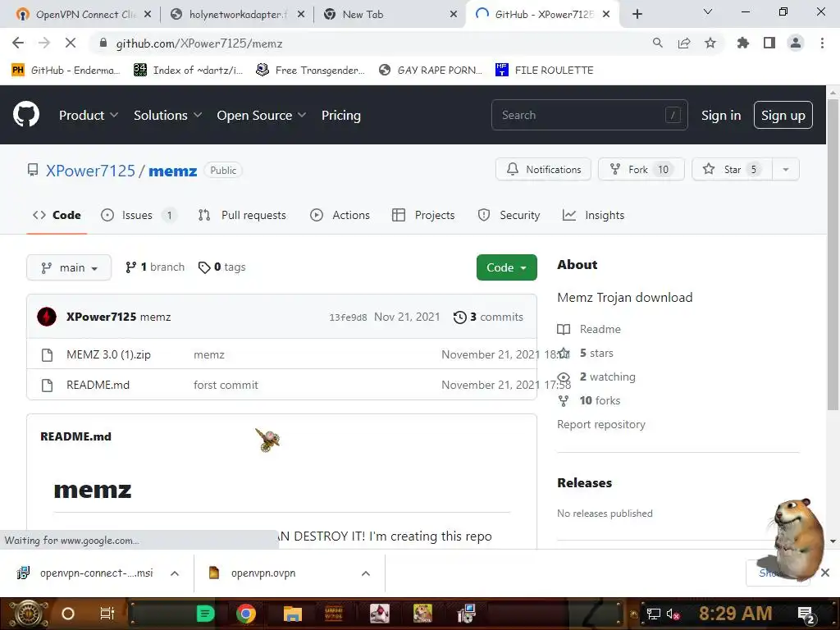Open the 10 forks link in About
This screenshot has width=840, height=630.
(600, 400)
